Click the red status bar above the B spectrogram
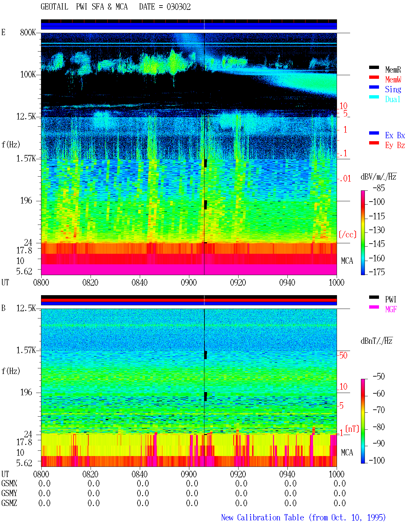The height and width of the screenshot is (523, 420). pyautogui.click(x=189, y=300)
